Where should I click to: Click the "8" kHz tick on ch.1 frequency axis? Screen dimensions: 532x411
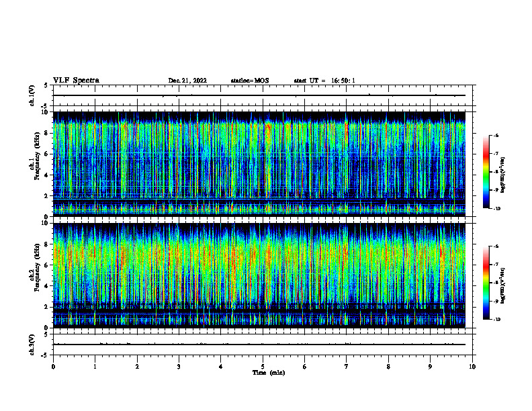coord(46,133)
